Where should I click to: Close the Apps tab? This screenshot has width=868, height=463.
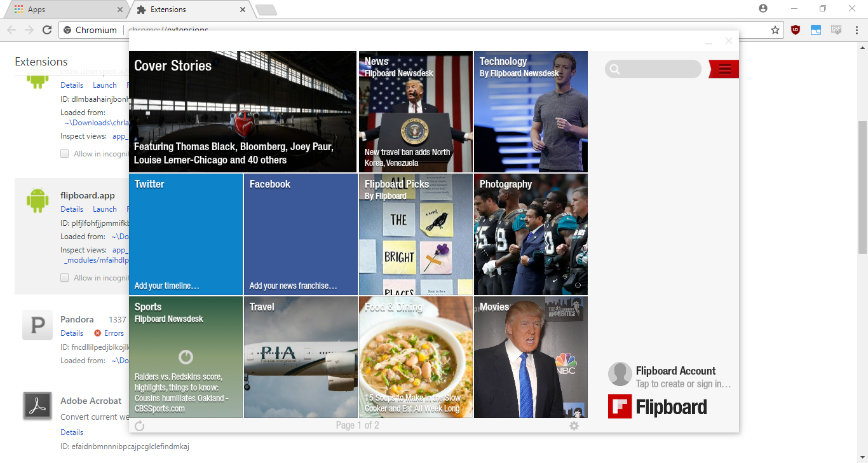(120, 10)
